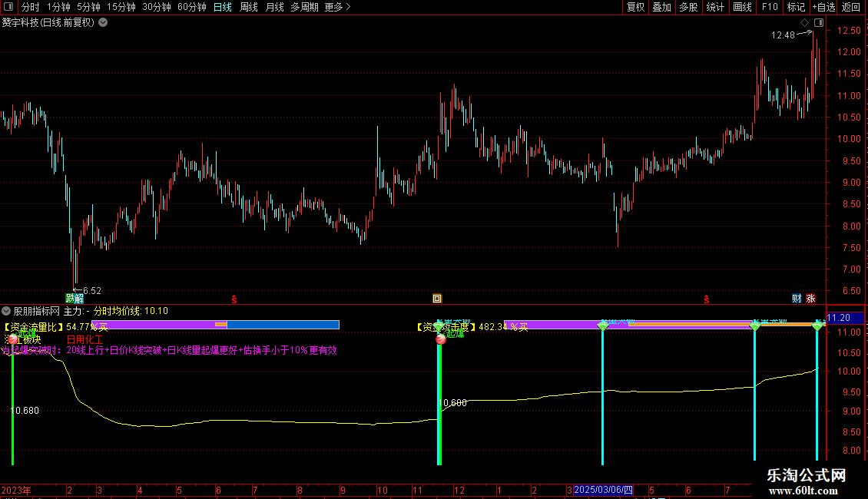Click the 6.52 low price label

(x=92, y=290)
